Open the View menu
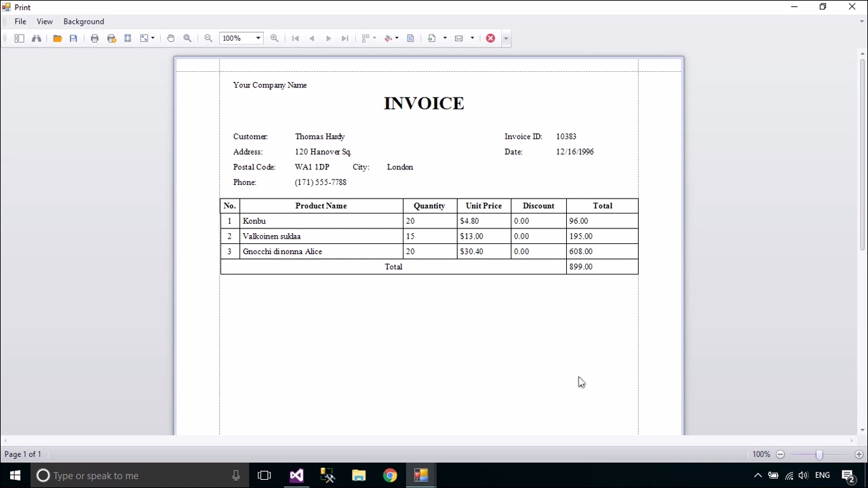 [45, 22]
